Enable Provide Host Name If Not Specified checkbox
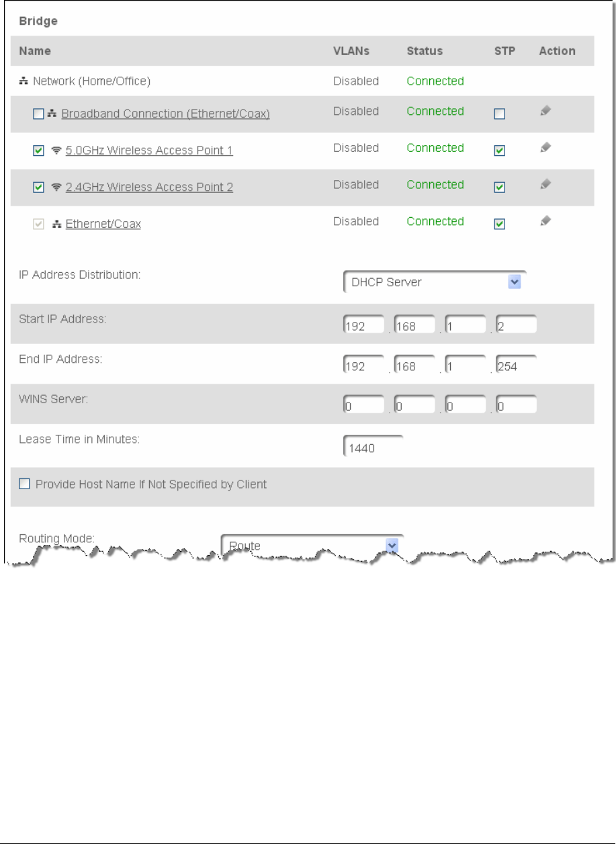This screenshot has width=616, height=844. coord(25,484)
